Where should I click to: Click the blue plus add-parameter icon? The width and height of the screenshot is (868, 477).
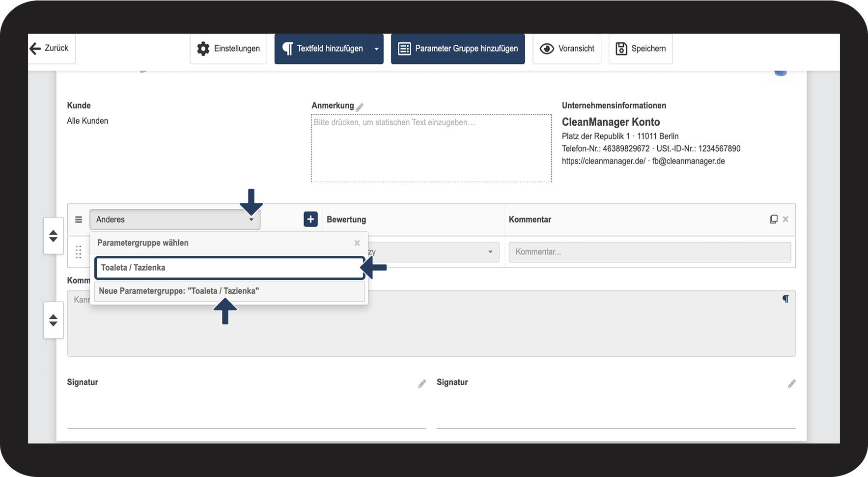310,219
